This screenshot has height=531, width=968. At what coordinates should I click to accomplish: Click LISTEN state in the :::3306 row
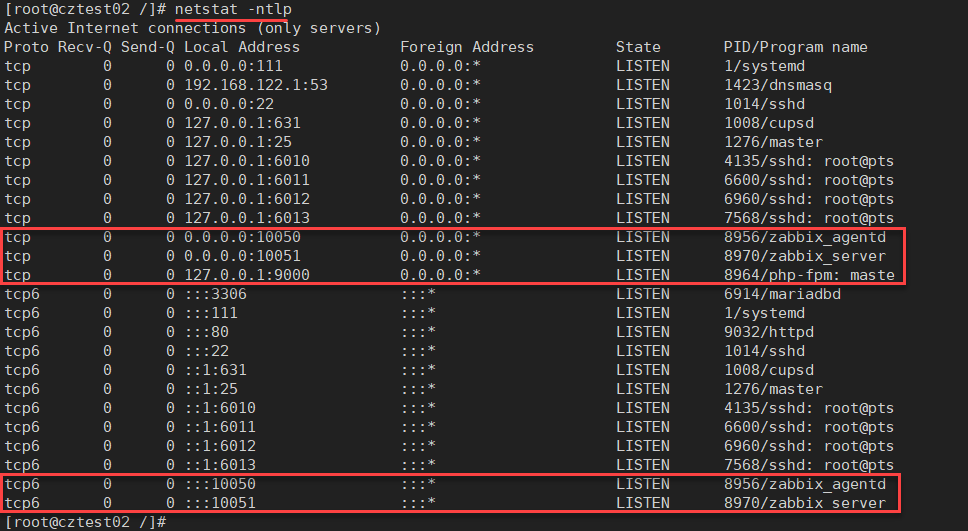pos(643,295)
